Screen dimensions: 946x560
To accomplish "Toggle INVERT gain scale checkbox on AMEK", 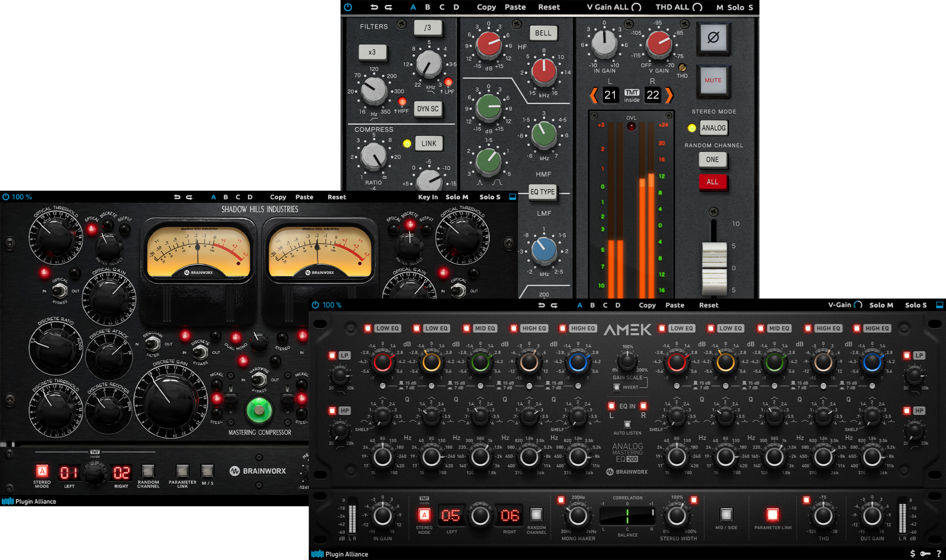I will click(x=616, y=387).
